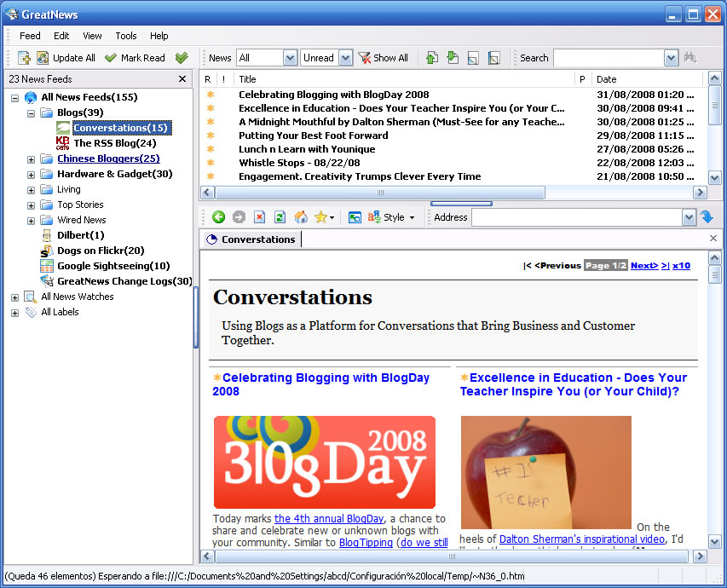
Task: Click the Show All filter button
Action: pyautogui.click(x=384, y=58)
